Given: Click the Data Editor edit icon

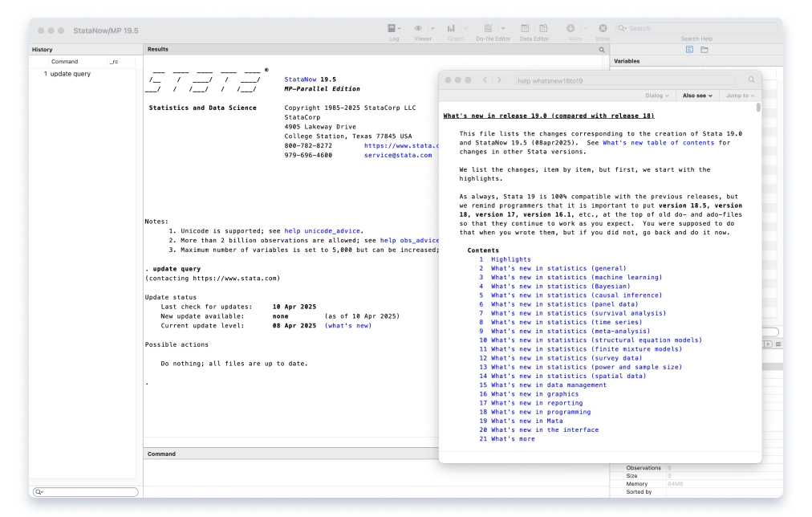Looking at the screenshot, I should [x=525, y=28].
